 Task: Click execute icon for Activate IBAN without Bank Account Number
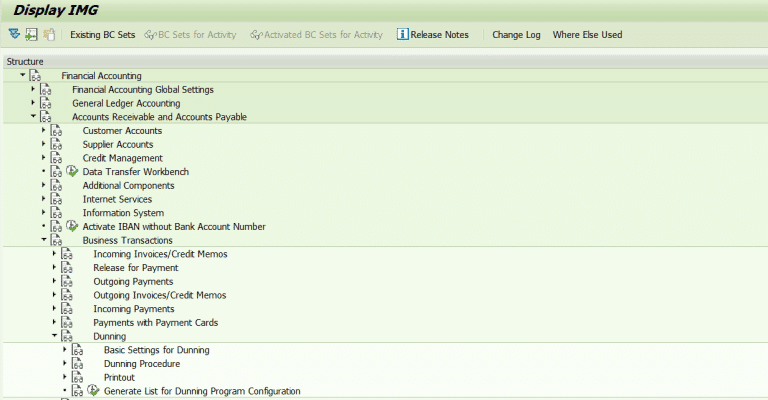pos(72,227)
